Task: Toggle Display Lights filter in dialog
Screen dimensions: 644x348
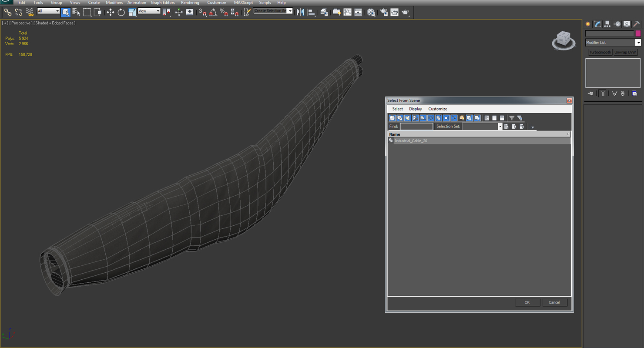Action: point(408,118)
